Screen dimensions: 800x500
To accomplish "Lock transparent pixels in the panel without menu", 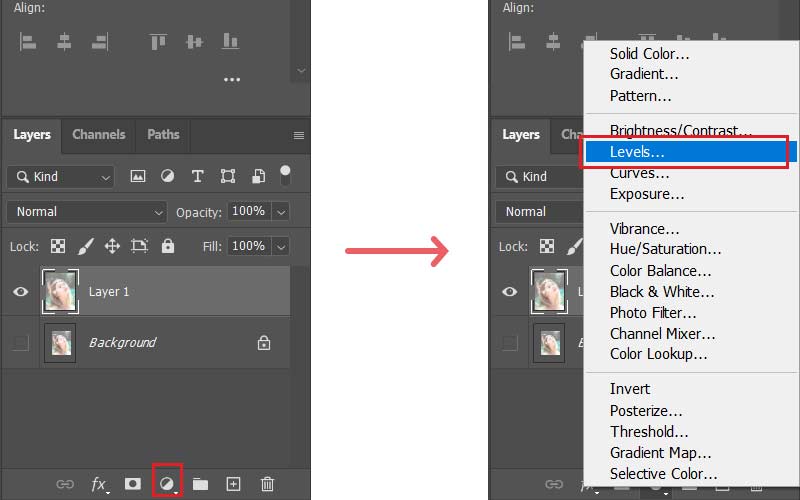I will (x=58, y=246).
